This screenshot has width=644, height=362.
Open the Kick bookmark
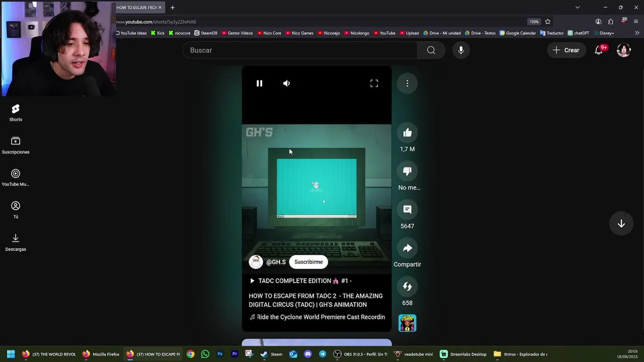pos(158,33)
